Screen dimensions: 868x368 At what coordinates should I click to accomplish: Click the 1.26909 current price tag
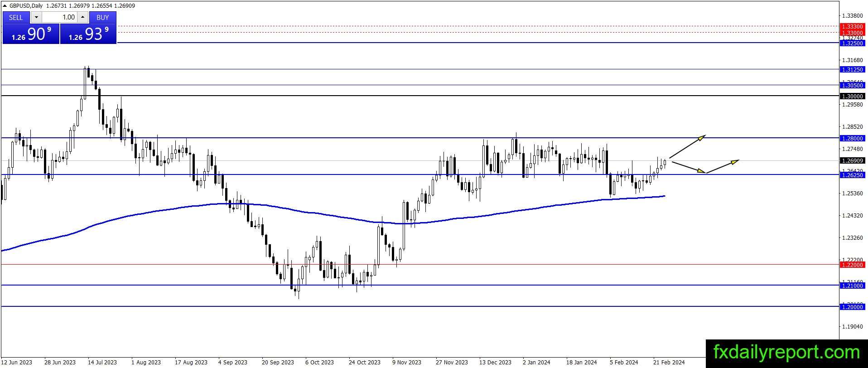tap(852, 160)
